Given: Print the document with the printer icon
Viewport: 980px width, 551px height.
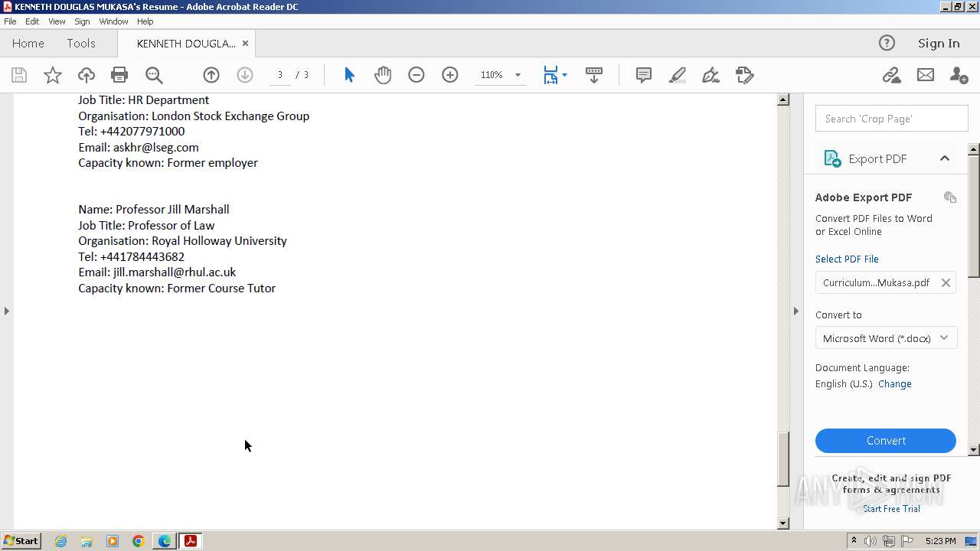Looking at the screenshot, I should (x=119, y=75).
